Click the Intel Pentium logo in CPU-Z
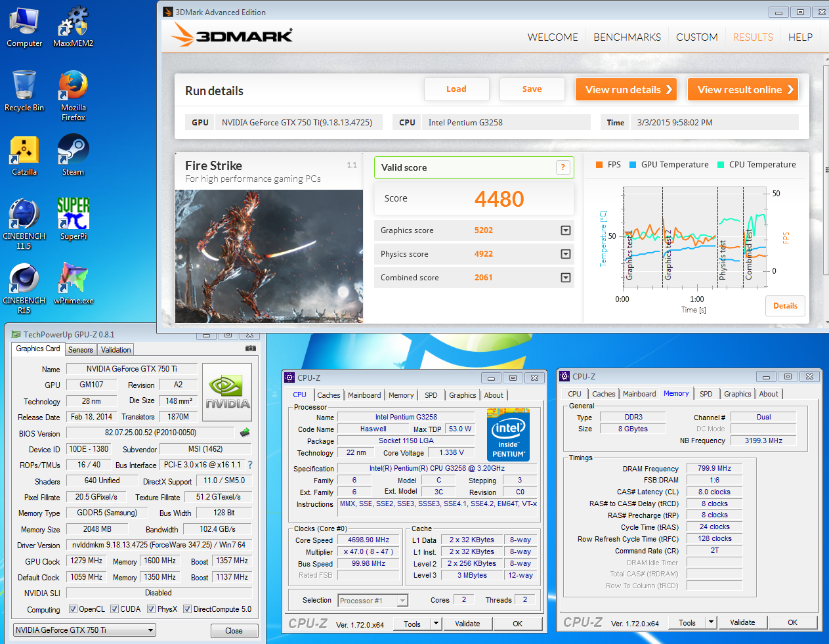The width and height of the screenshot is (829, 644). click(x=508, y=435)
